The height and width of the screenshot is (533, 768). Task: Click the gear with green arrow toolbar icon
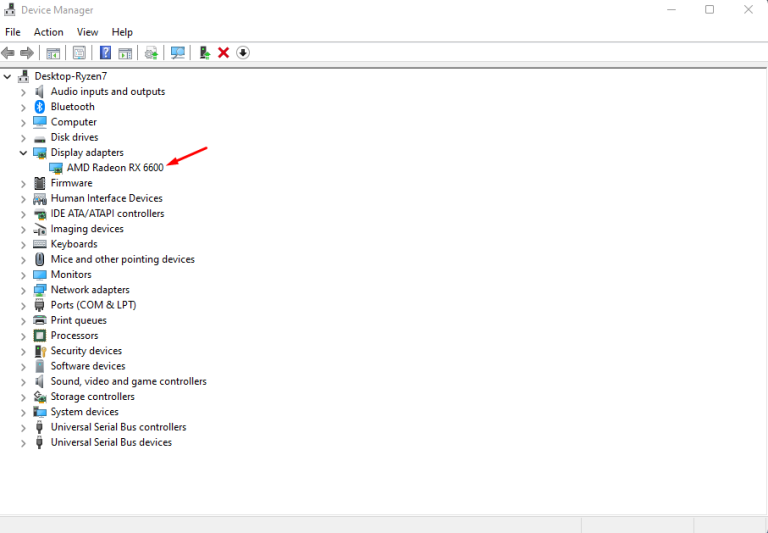[151, 53]
